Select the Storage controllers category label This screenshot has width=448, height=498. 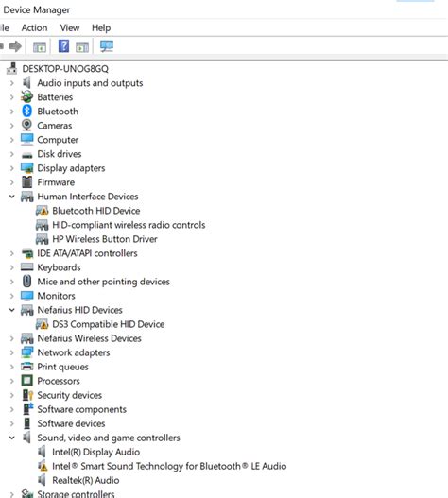(x=76, y=493)
